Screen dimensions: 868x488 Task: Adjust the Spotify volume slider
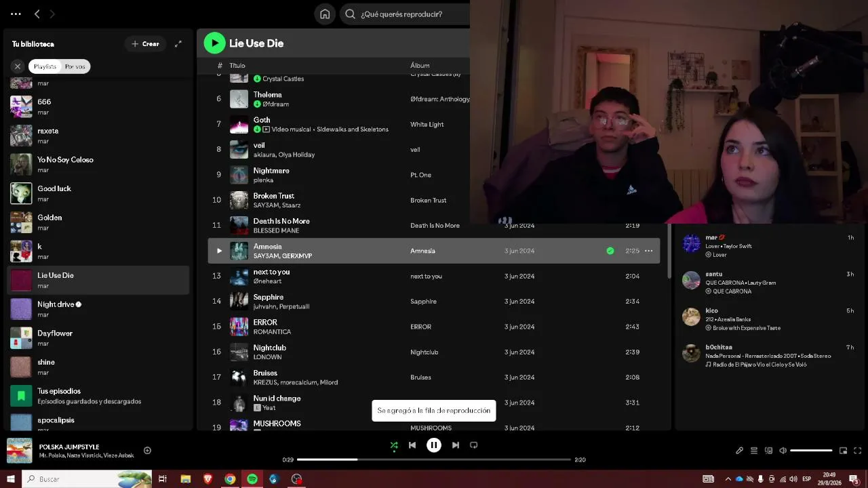pyautogui.click(x=811, y=451)
